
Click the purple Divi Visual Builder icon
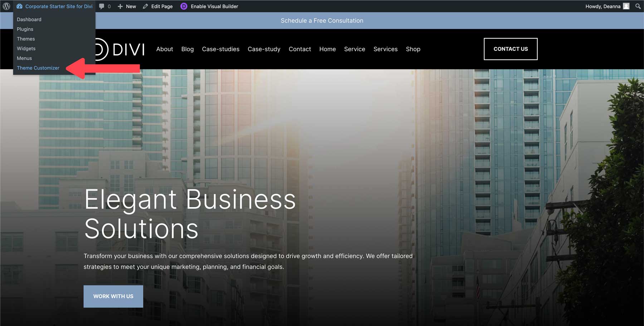tap(184, 6)
